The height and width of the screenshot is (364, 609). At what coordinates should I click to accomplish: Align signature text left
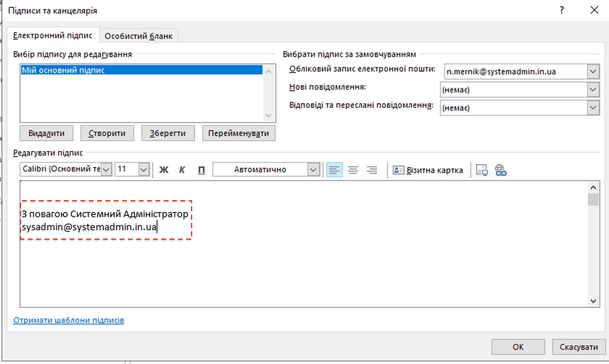(334, 170)
